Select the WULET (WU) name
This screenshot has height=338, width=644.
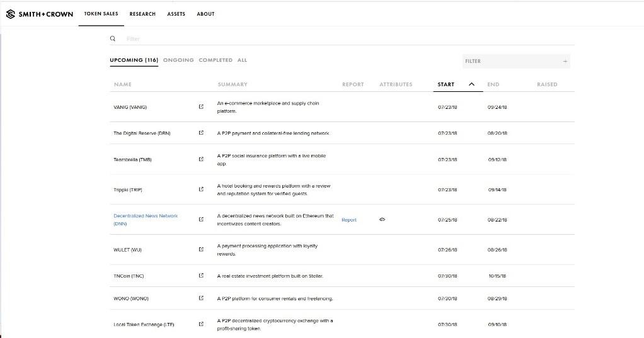[127, 250]
